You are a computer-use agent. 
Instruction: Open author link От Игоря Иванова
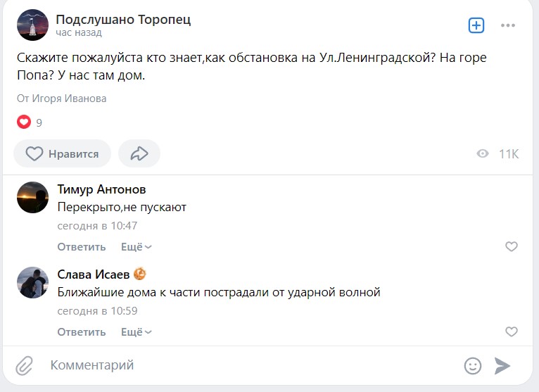62,99
